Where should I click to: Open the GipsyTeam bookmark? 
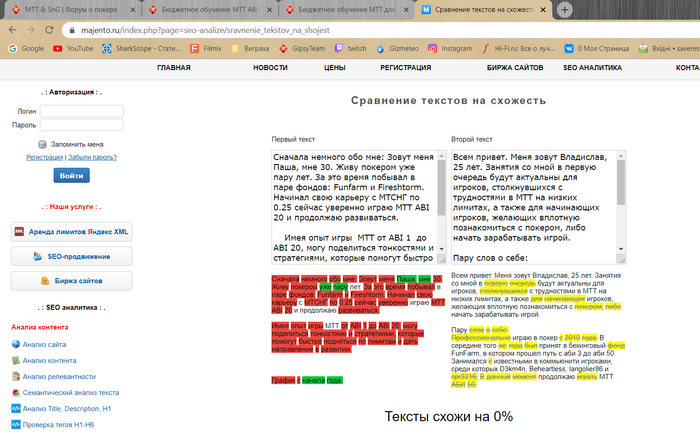click(x=302, y=48)
